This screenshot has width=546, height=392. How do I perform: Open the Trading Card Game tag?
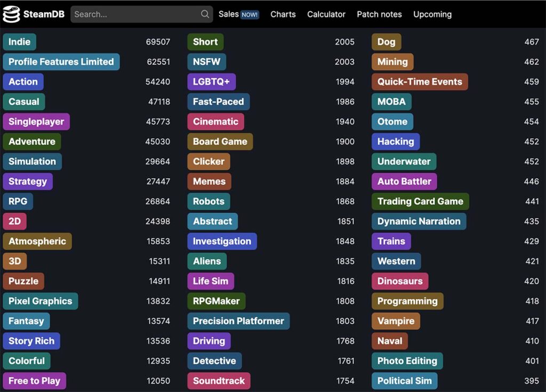click(x=420, y=201)
